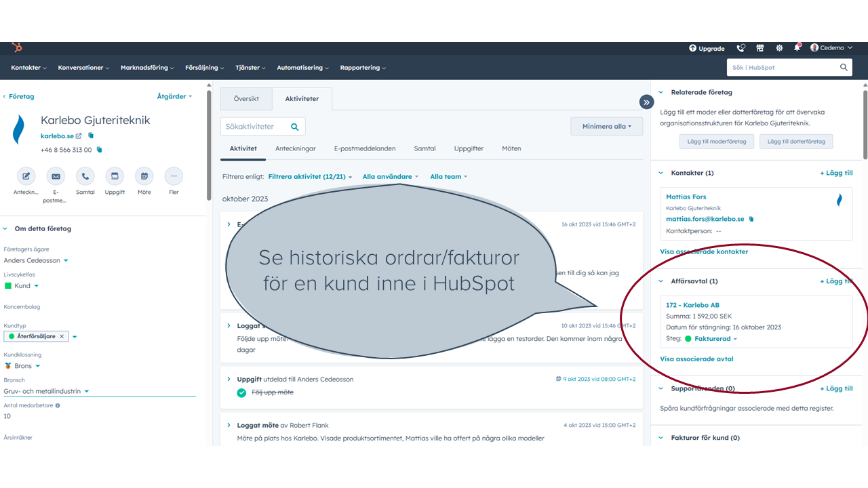The height and width of the screenshot is (488, 868).
Task: Click the HubSpot sprocket logo
Action: coord(17,47)
